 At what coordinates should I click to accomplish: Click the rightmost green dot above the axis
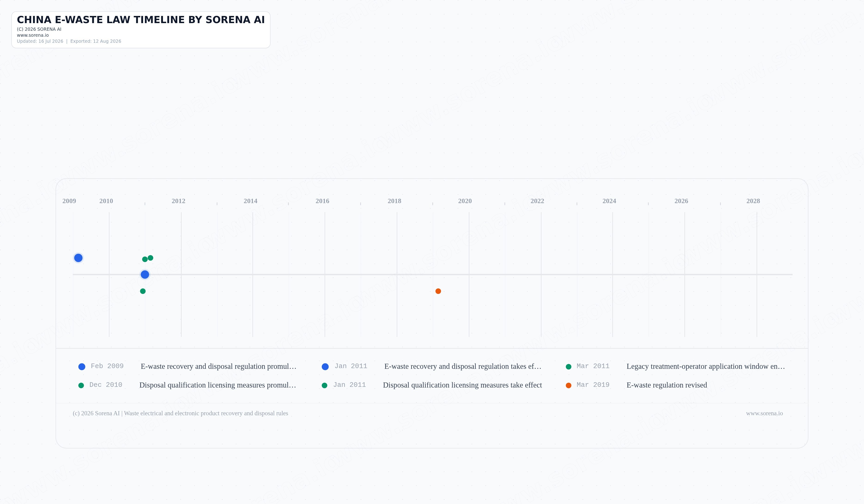point(150,258)
